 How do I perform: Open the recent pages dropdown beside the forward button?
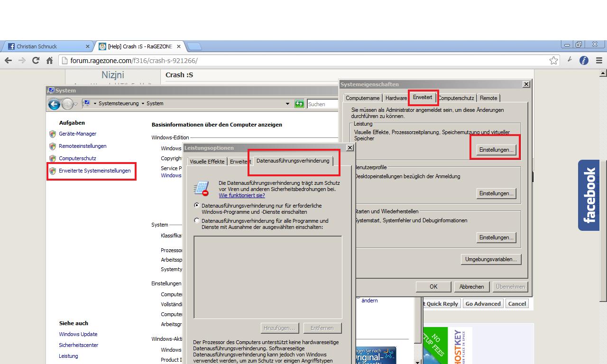[75, 104]
